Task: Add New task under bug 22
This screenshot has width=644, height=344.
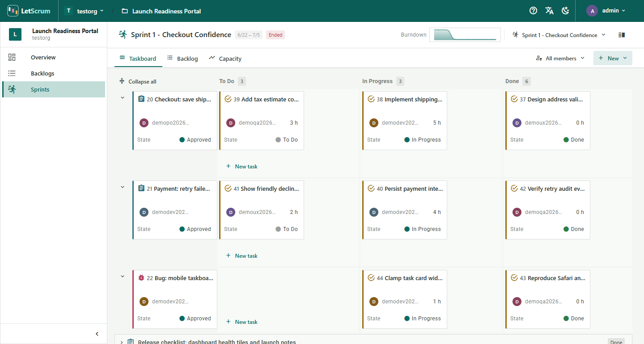Action: pyautogui.click(x=241, y=322)
